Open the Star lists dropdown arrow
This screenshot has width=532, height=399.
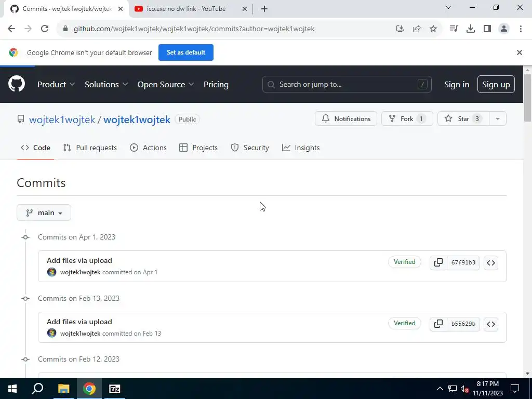[498, 119]
